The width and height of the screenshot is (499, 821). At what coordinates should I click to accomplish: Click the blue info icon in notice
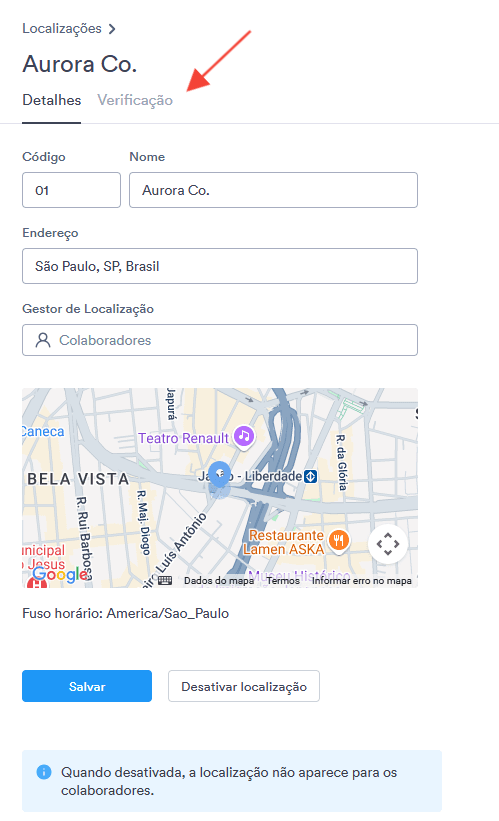(44, 772)
